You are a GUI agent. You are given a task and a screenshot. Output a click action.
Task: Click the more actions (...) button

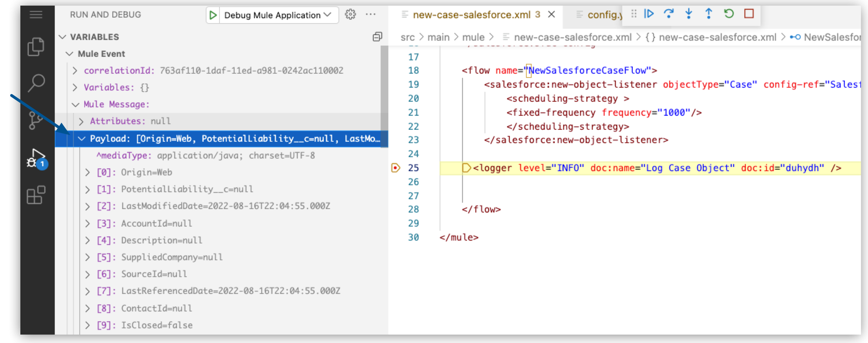(x=371, y=14)
